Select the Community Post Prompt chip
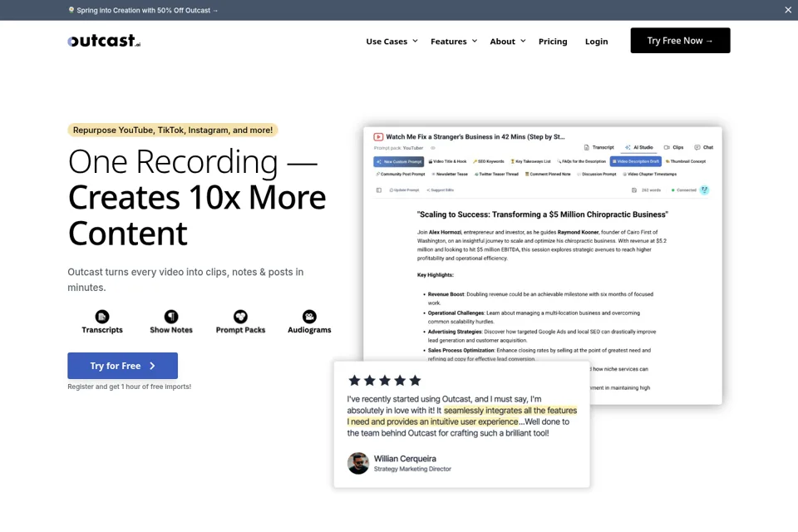798x532 pixels. [x=400, y=174]
